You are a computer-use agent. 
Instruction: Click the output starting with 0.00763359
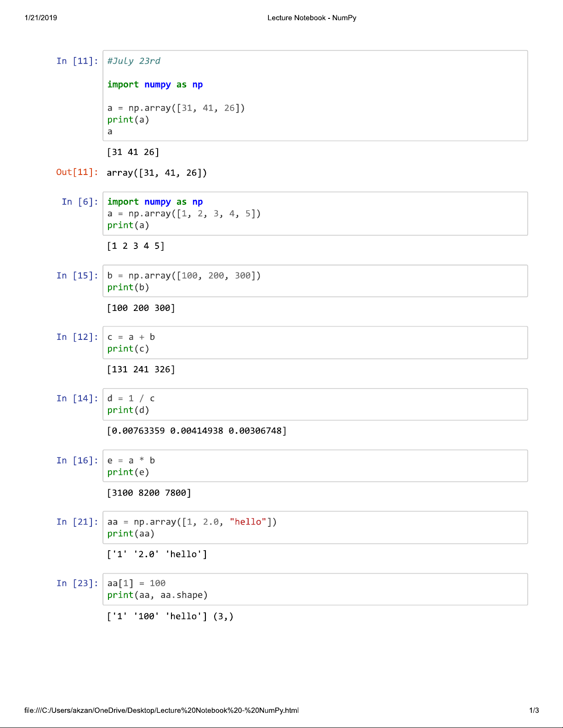tap(197, 431)
